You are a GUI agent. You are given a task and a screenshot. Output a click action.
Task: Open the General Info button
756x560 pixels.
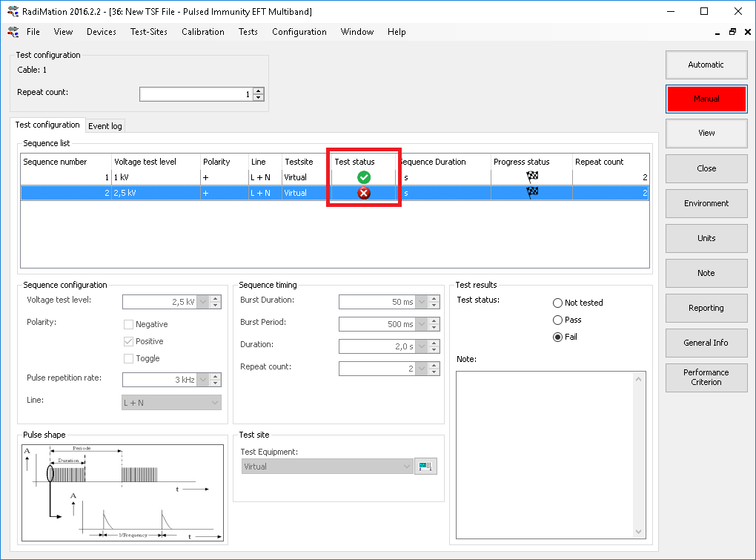pos(706,343)
